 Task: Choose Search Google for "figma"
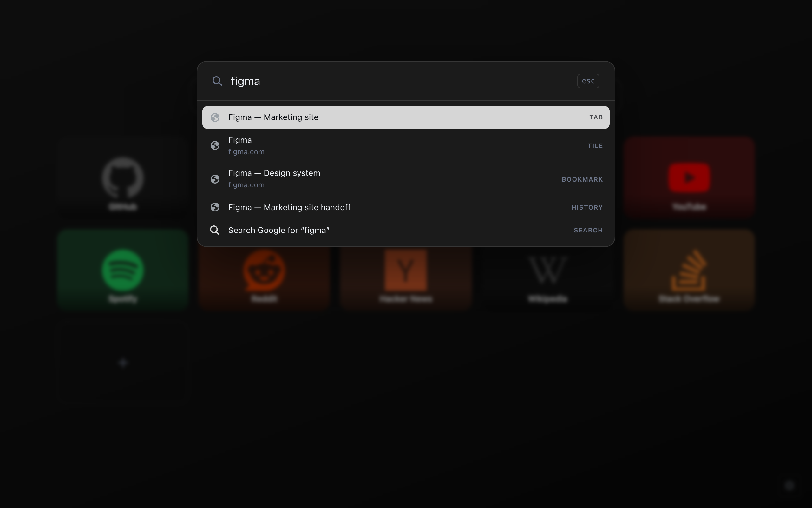(x=406, y=230)
